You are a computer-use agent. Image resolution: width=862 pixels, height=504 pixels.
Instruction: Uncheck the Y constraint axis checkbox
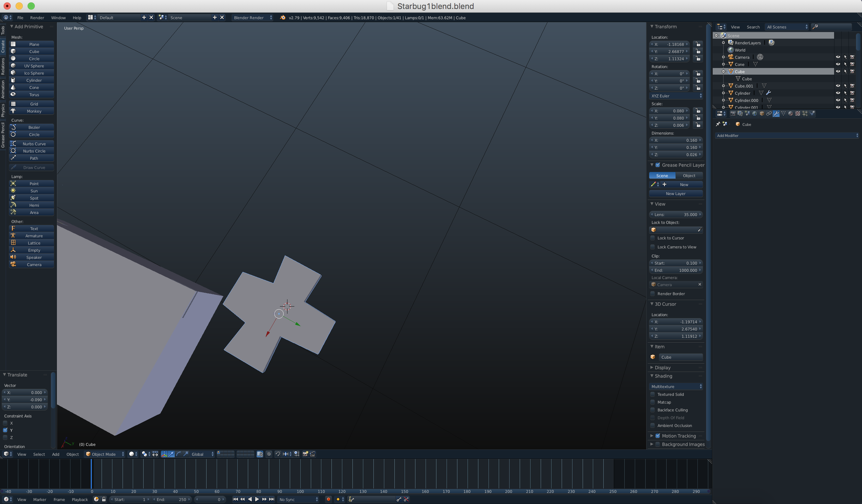point(5,430)
